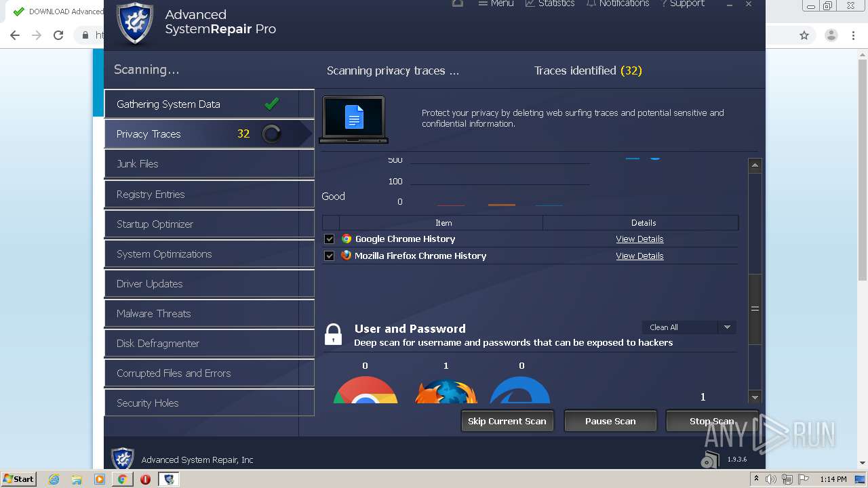Click the browser back arrow in Chrome

click(15, 35)
